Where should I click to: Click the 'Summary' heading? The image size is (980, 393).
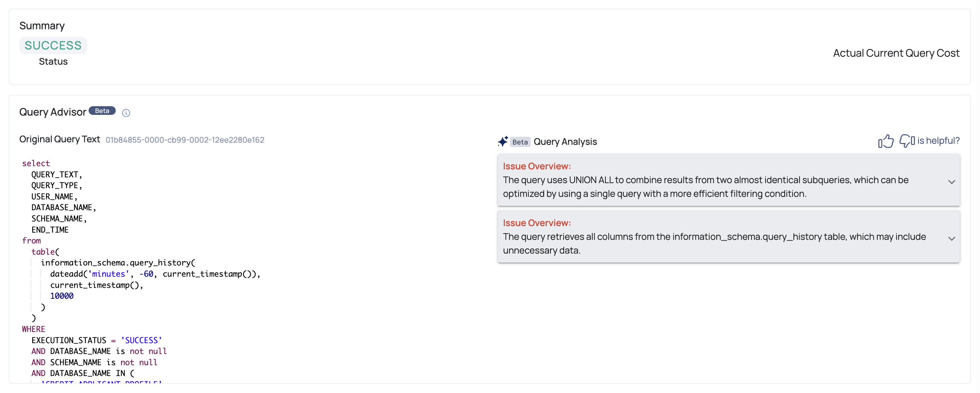[42, 26]
